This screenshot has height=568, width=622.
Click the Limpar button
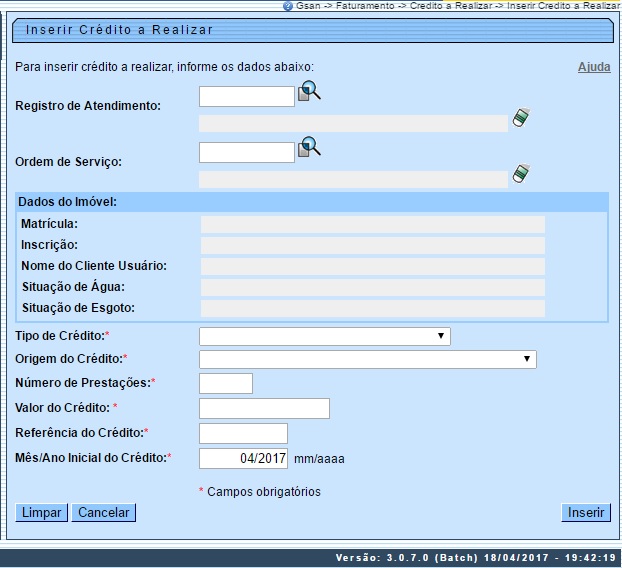(x=41, y=512)
